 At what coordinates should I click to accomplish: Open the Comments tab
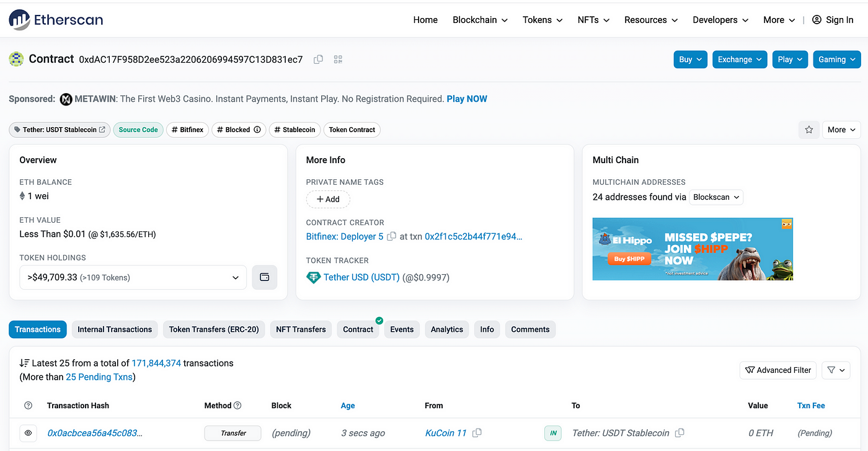(x=530, y=329)
